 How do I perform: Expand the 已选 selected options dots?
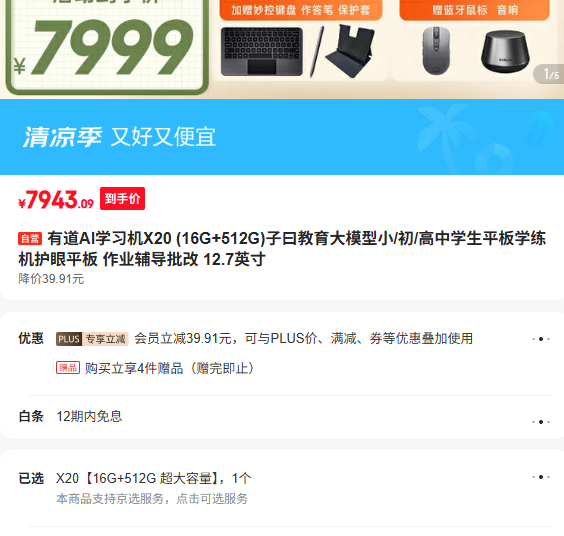point(541,477)
